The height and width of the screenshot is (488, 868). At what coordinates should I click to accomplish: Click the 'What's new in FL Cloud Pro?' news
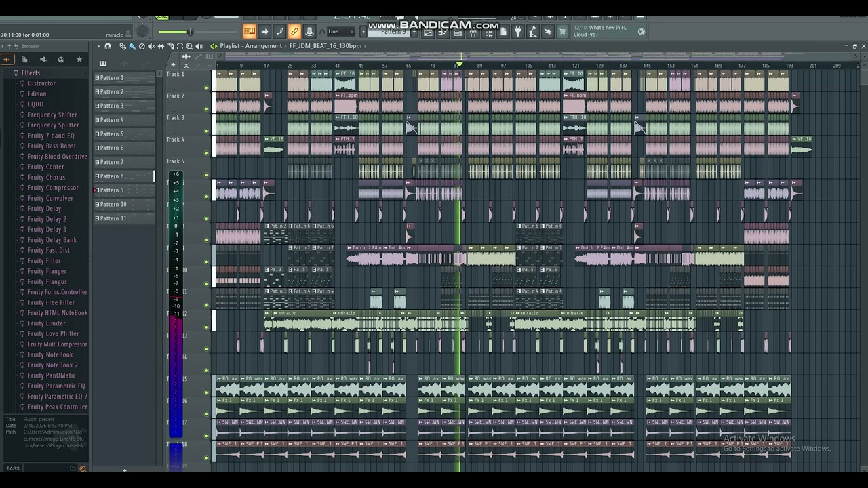tap(608, 31)
